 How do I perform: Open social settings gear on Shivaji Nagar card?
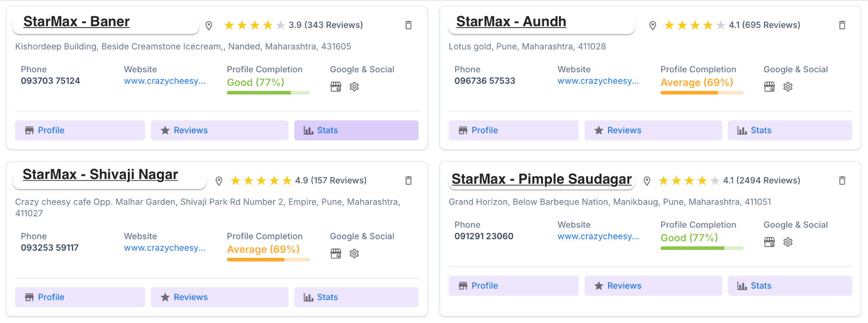click(x=354, y=253)
